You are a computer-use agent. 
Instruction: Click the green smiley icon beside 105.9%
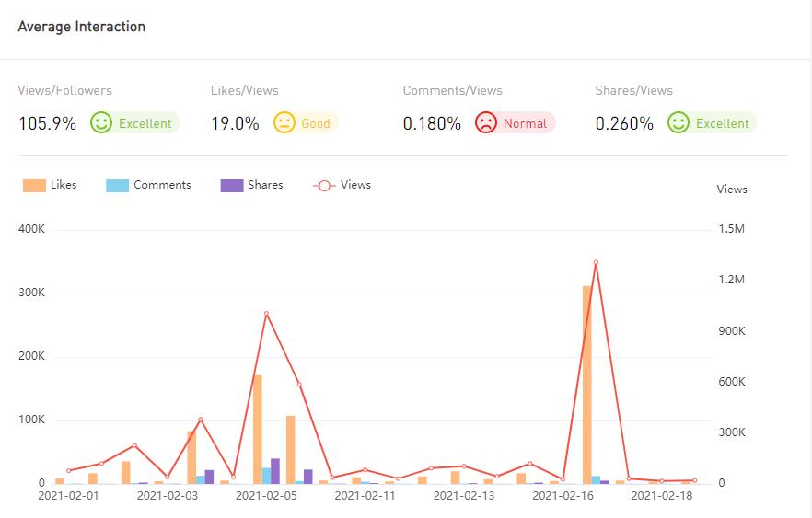pos(101,122)
